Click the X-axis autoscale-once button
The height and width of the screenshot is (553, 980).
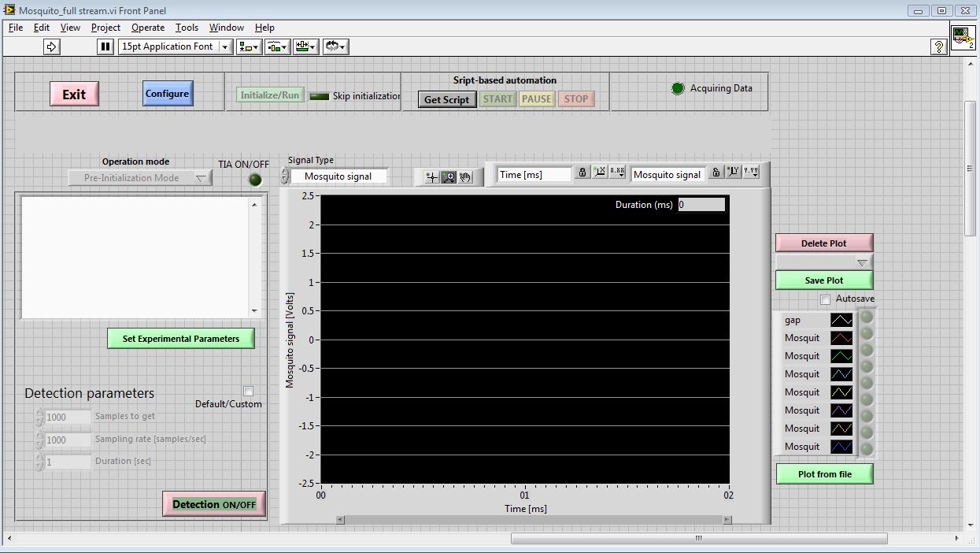click(600, 173)
